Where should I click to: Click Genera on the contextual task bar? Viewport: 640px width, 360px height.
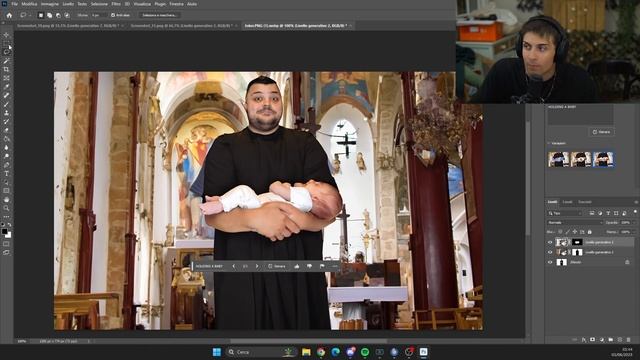click(x=277, y=266)
